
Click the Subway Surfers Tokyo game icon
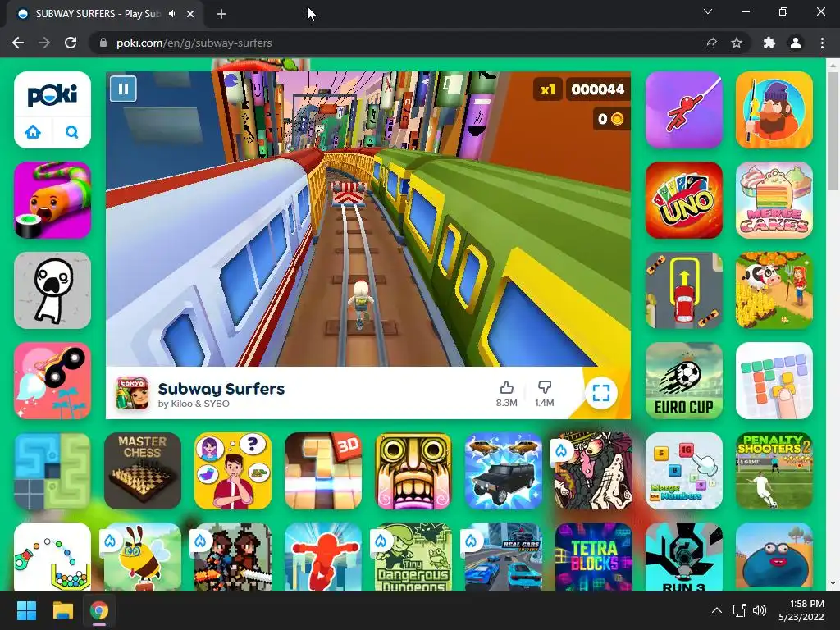pyautogui.click(x=132, y=393)
